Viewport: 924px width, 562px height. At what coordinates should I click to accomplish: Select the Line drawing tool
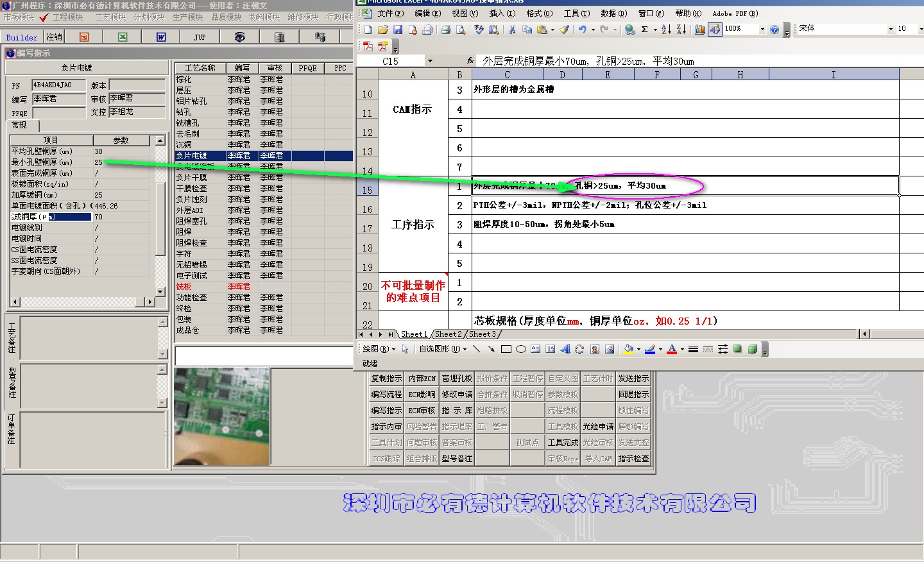(x=476, y=349)
